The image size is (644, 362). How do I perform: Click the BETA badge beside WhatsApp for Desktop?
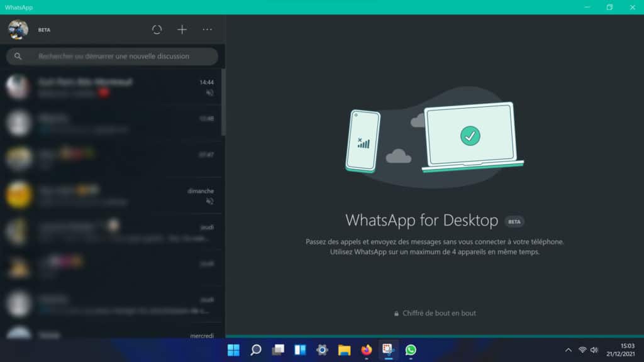click(514, 222)
